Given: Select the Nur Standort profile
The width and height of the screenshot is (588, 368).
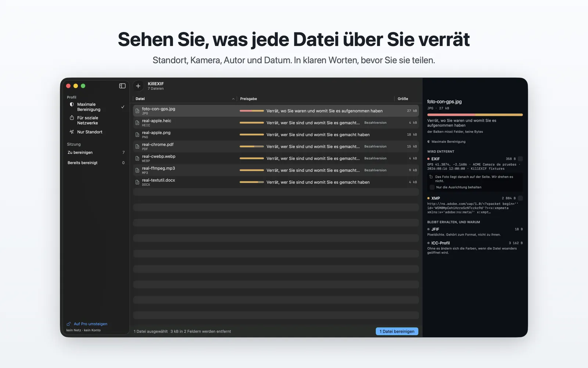Looking at the screenshot, I should [x=96, y=132].
